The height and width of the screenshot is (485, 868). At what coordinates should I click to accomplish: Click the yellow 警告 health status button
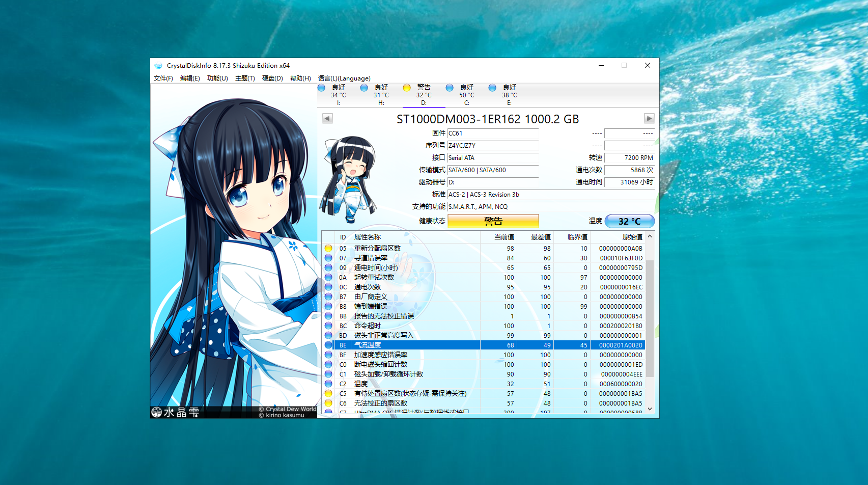tap(493, 221)
